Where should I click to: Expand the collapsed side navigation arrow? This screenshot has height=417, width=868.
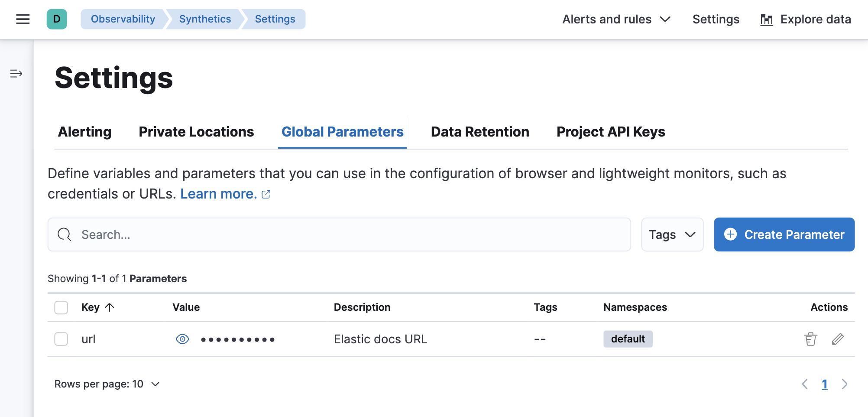[16, 73]
